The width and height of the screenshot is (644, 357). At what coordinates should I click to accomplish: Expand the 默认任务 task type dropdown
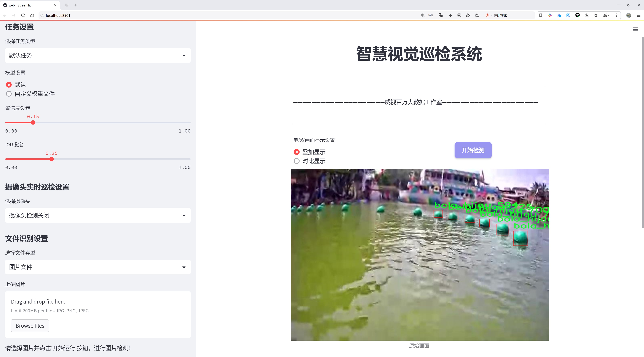98,55
